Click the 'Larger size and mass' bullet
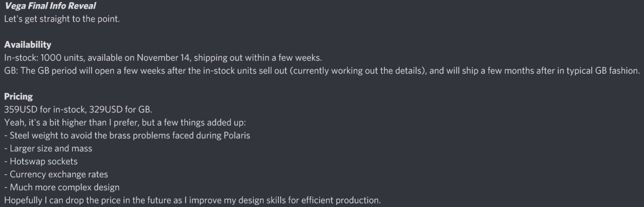This screenshot has width=644, height=207. (x=48, y=149)
